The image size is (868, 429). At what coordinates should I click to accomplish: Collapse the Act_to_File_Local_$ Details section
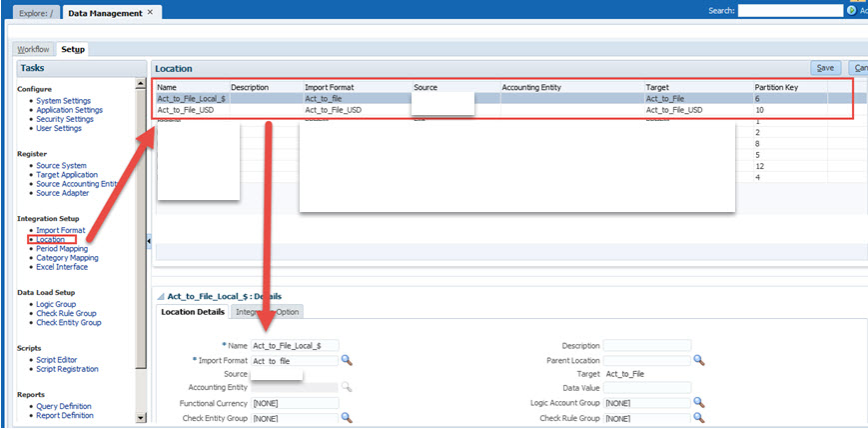160,297
